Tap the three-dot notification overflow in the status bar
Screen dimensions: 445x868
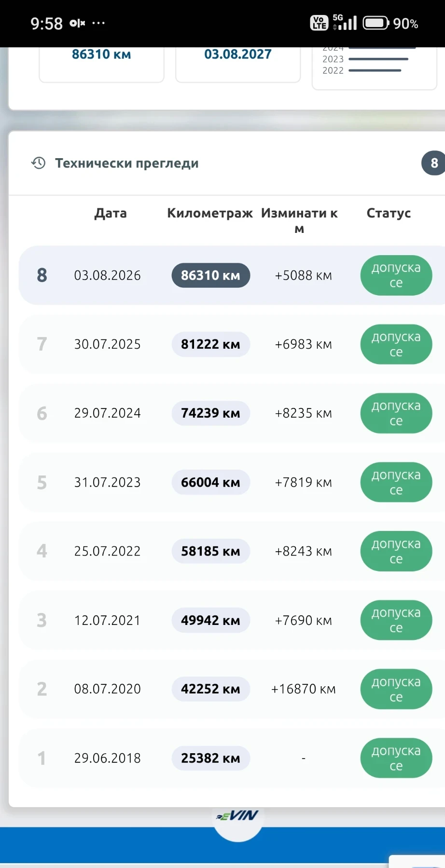pos(98,23)
